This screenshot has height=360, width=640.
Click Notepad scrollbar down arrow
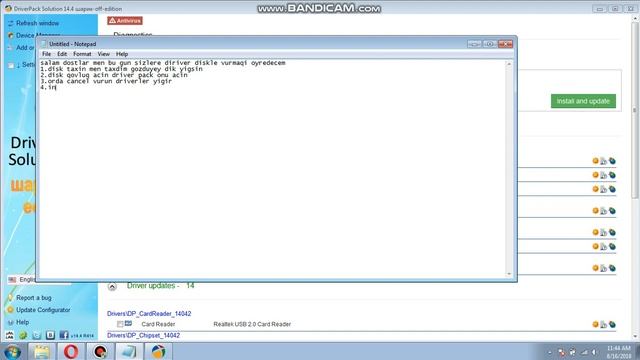click(x=509, y=274)
